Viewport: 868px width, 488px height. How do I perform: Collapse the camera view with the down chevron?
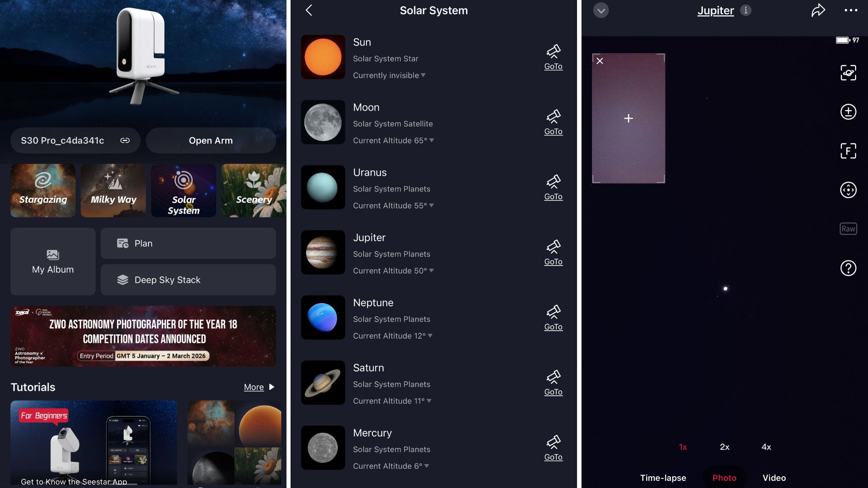coord(601,10)
